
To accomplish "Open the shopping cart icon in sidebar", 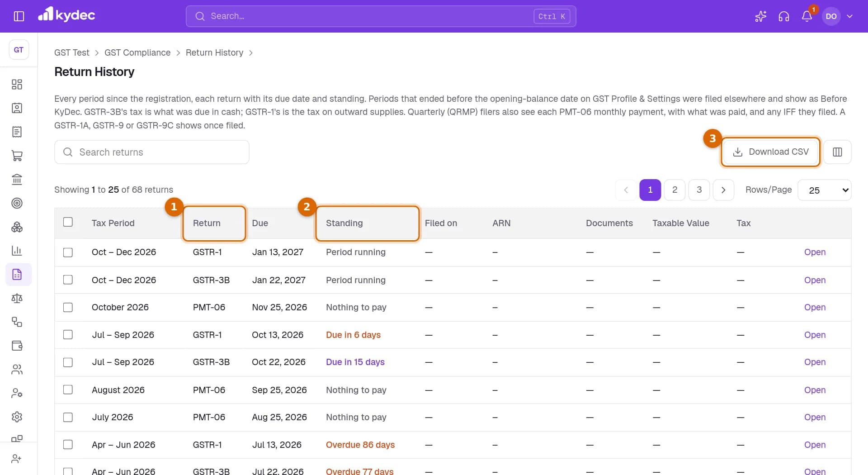I will pyautogui.click(x=17, y=156).
